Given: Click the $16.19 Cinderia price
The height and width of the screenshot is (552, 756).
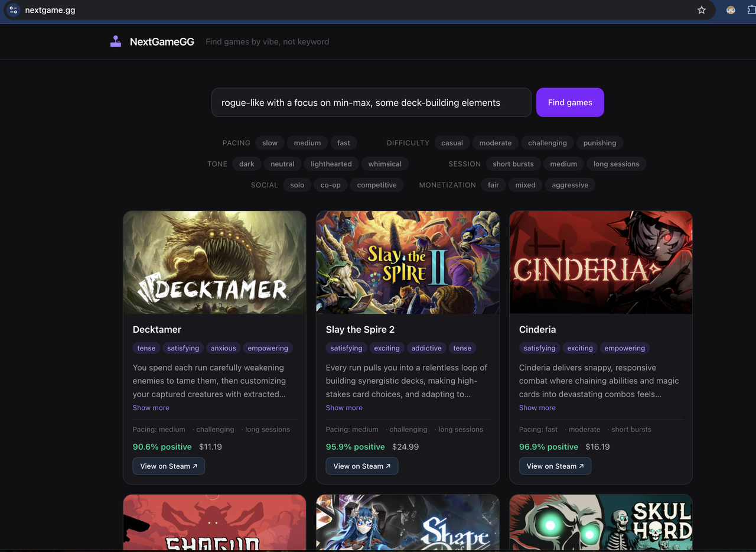Looking at the screenshot, I should [598, 447].
